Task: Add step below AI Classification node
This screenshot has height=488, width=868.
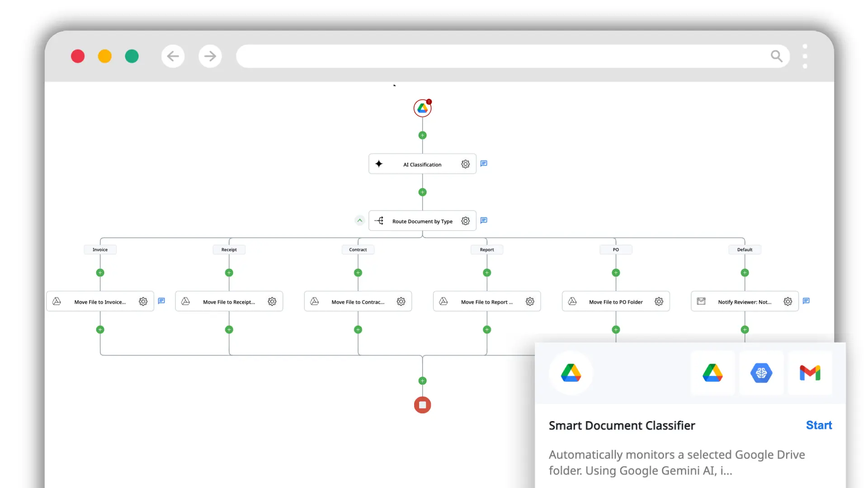Action: pos(422,192)
